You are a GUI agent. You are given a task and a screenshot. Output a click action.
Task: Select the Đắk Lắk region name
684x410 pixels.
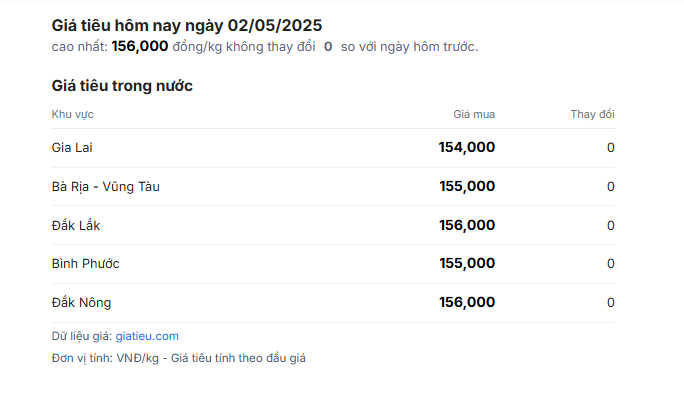tap(76, 226)
